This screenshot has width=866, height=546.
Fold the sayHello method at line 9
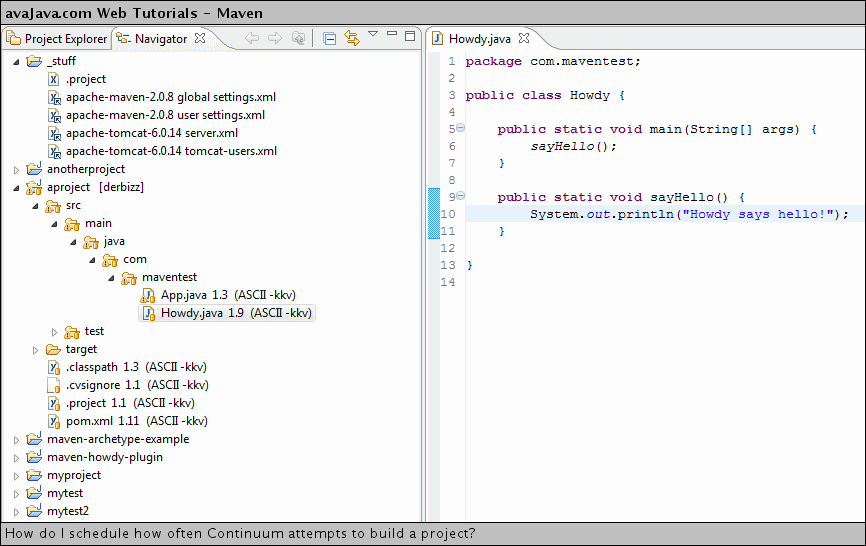(461, 195)
